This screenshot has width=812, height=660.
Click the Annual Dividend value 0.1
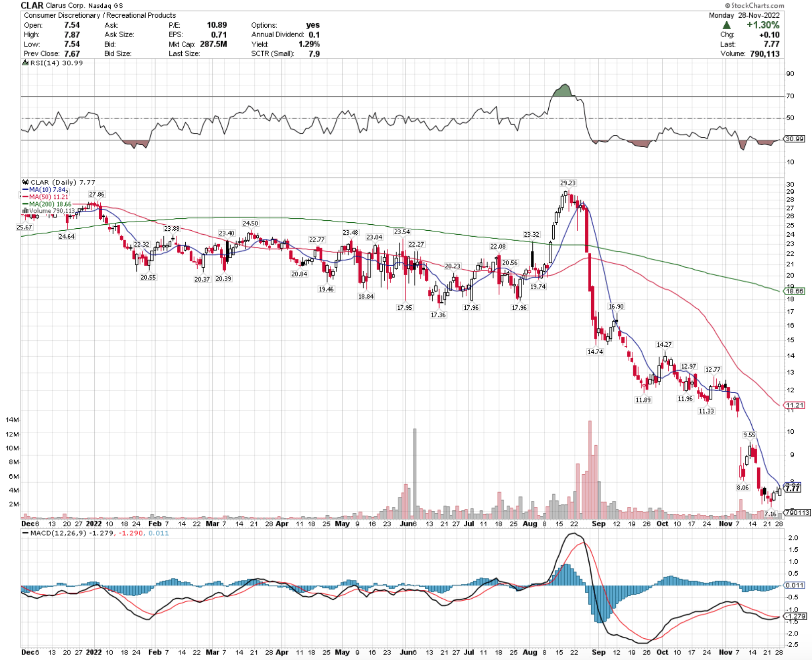coord(314,35)
